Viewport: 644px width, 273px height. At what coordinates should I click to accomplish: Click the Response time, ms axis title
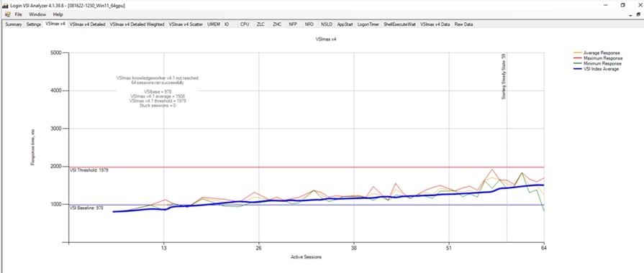32,147
